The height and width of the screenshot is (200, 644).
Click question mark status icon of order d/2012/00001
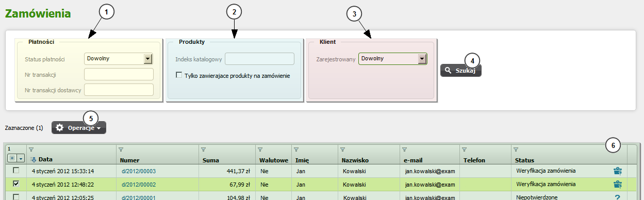click(x=617, y=196)
